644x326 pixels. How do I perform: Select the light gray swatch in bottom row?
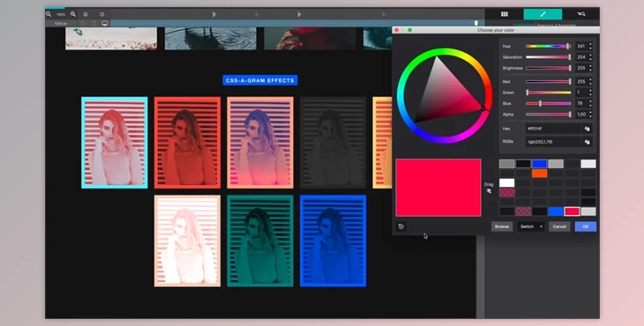click(x=588, y=211)
